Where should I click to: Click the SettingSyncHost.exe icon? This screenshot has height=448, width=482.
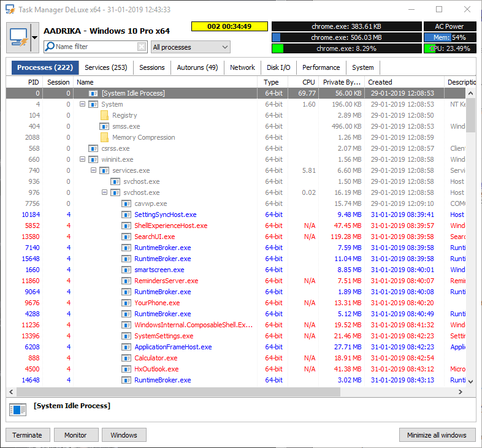126,215
